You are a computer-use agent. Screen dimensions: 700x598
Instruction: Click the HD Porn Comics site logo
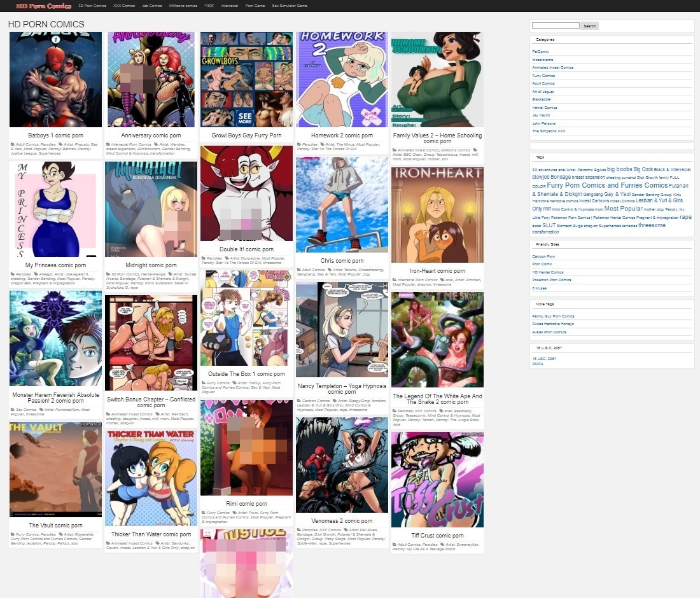point(36,6)
